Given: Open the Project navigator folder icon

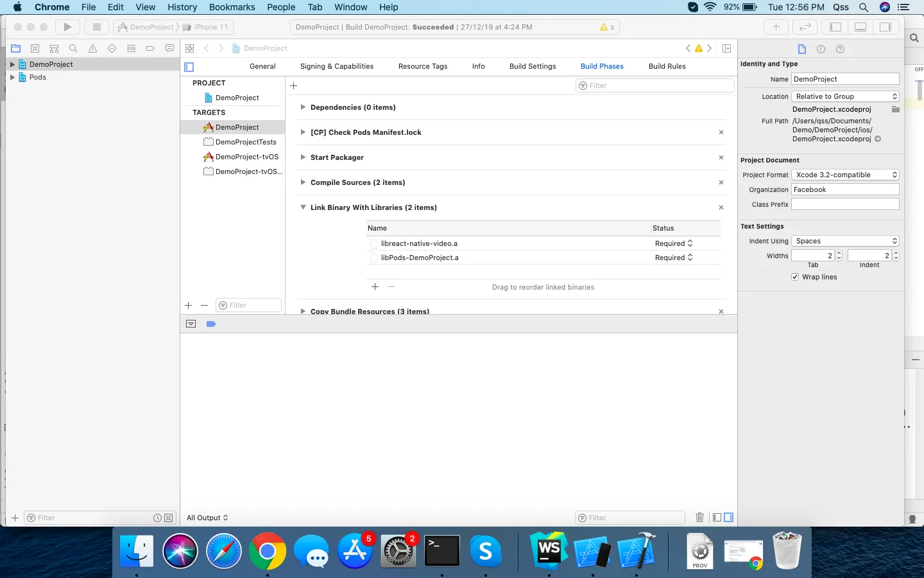Looking at the screenshot, I should [x=16, y=48].
